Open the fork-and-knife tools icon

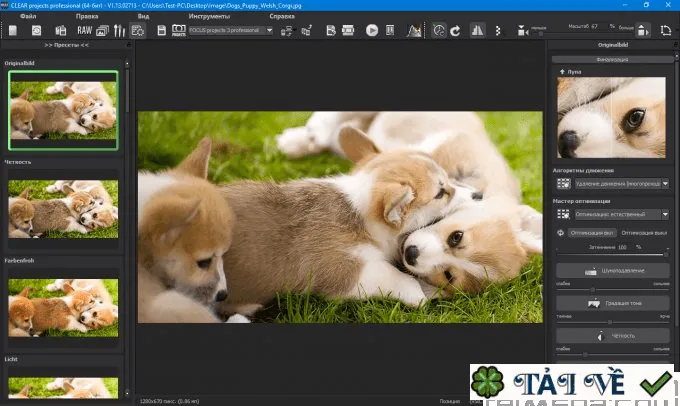click(119, 30)
